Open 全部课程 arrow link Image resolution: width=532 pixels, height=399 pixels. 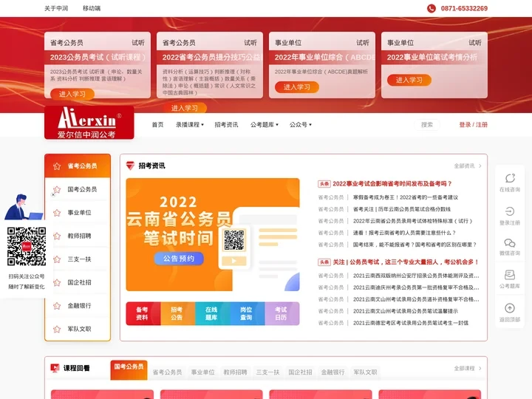pos(468,368)
